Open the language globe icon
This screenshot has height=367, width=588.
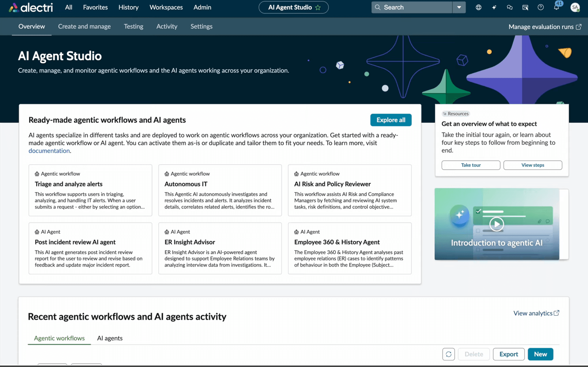coord(478,7)
